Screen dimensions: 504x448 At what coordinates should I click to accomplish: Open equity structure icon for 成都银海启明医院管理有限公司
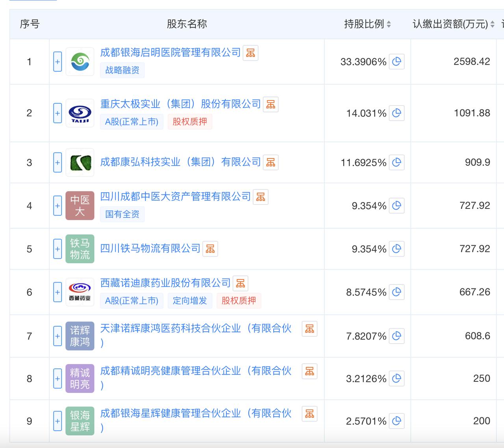pos(250,53)
